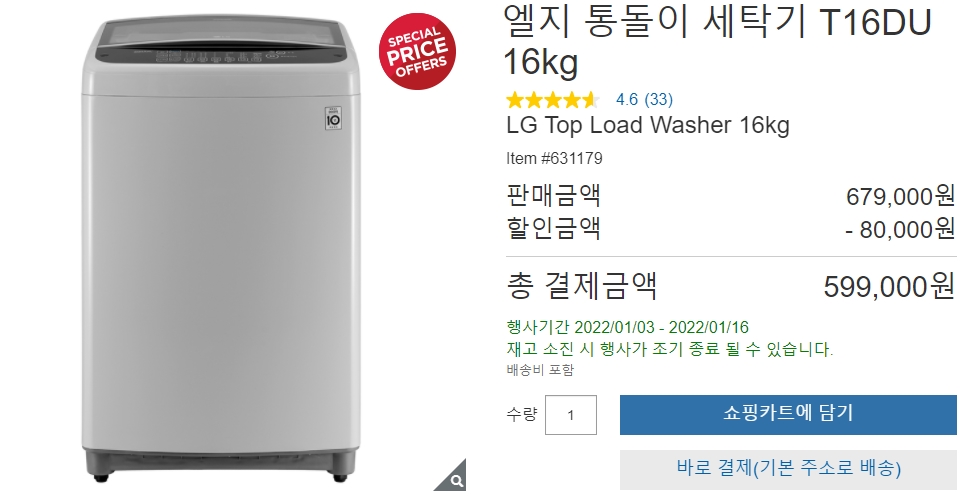
Task: Click the 679,000원 sale price
Action: coord(901,196)
